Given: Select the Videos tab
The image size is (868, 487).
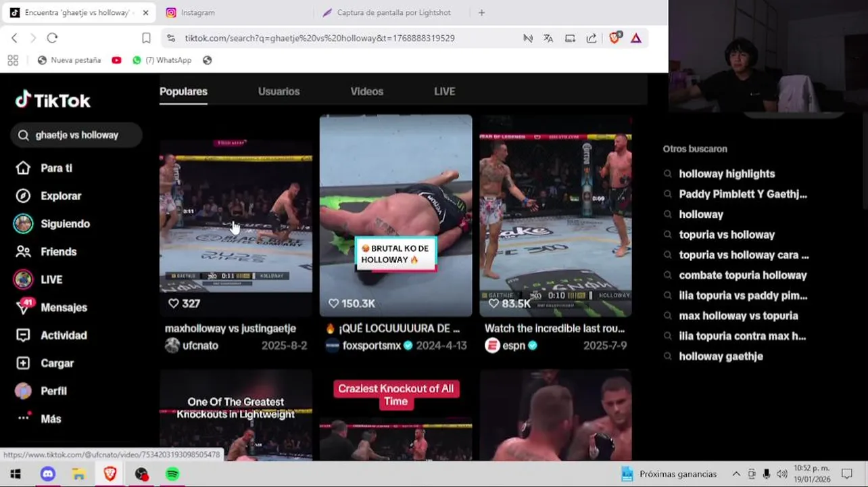Looking at the screenshot, I should pyautogui.click(x=366, y=91).
